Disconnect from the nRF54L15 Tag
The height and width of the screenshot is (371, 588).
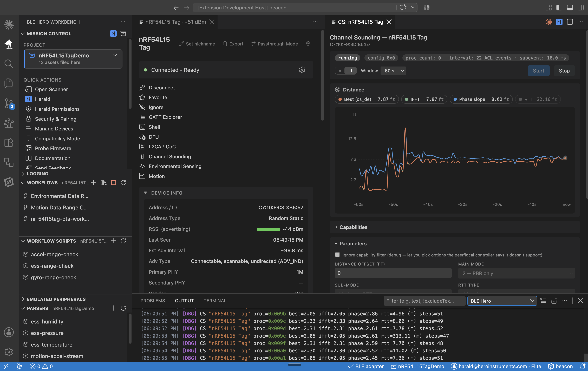point(162,88)
